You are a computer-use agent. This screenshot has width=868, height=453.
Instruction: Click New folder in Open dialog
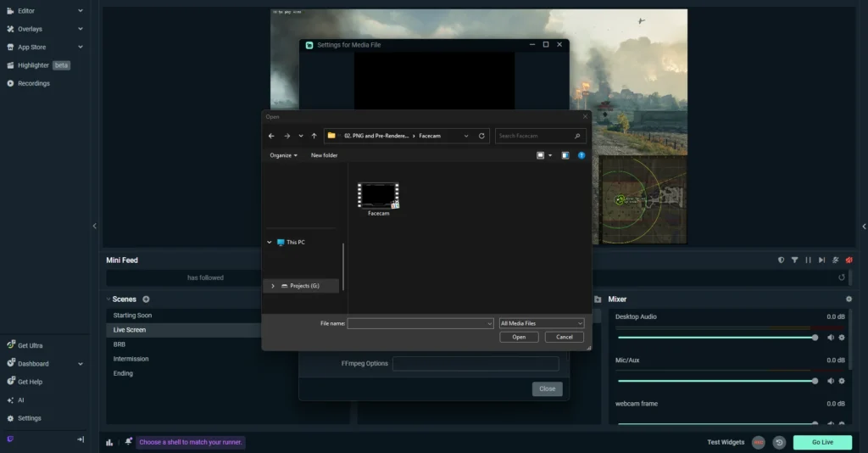(x=324, y=155)
